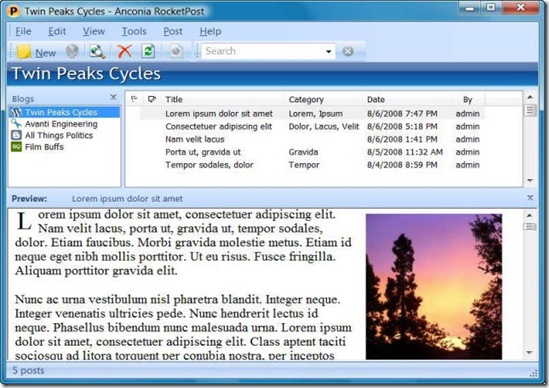The height and width of the screenshot is (388, 549).
Task: Open the Post menu
Action: (173, 32)
